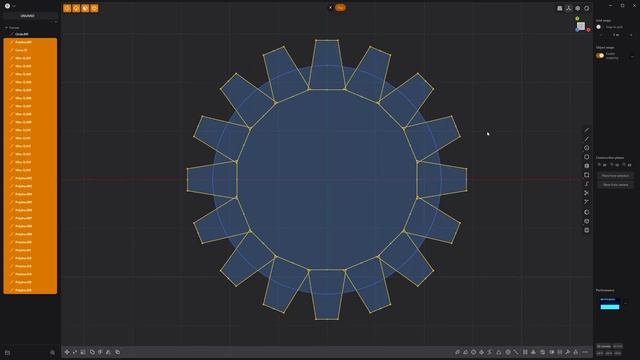
Task: Pick the circle tool, right toolbar
Action: 587,148
